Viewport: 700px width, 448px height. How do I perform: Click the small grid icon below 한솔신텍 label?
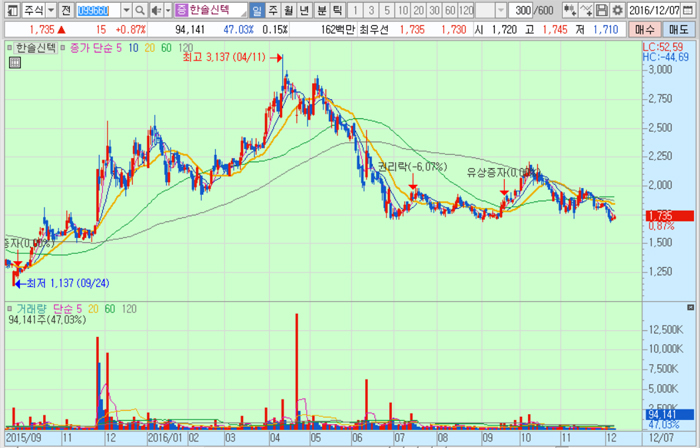coord(14,62)
